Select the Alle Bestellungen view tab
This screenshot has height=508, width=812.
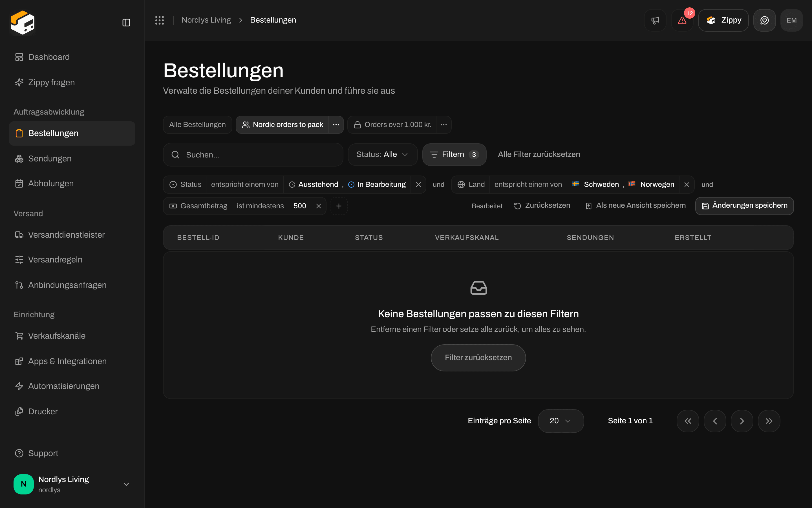click(197, 125)
